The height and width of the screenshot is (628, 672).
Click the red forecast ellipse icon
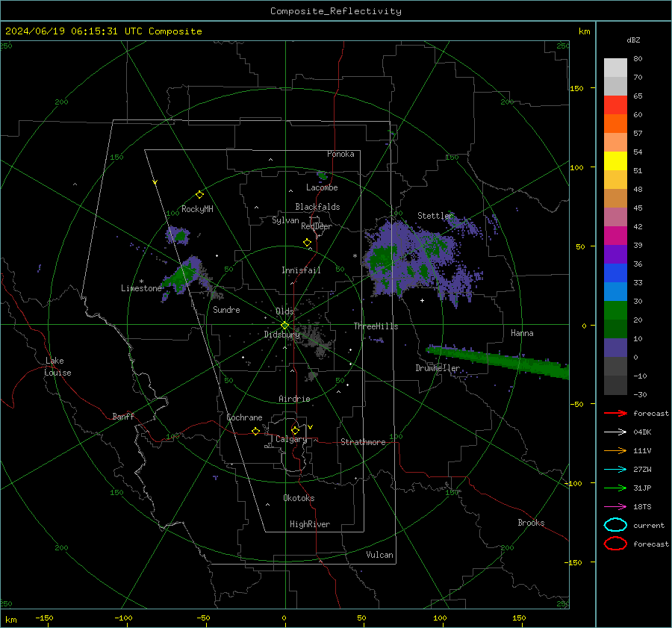tap(615, 544)
